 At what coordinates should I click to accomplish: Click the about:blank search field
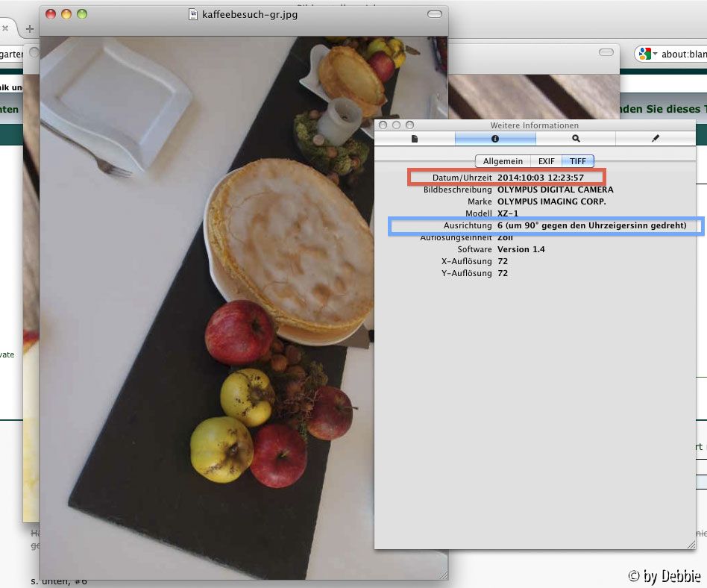[684, 54]
